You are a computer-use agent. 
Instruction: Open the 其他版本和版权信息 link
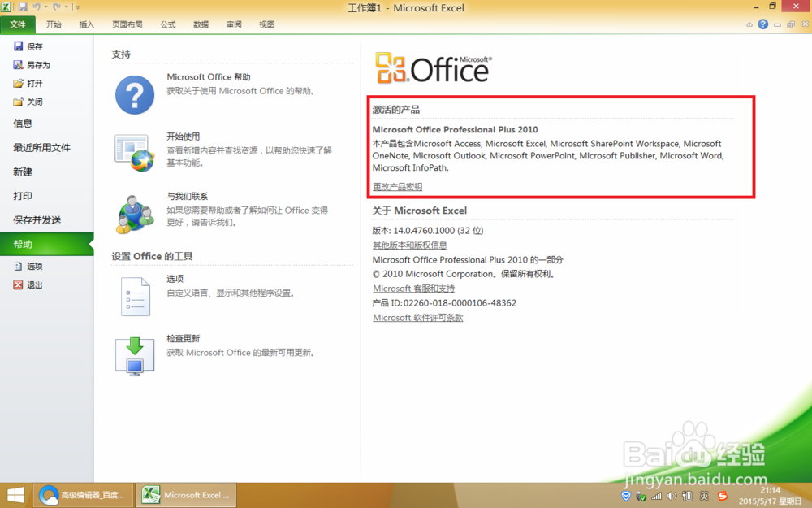[409, 245]
